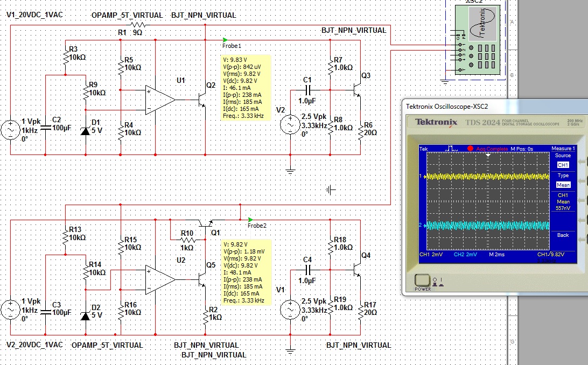Viewport: 588px width, 365px height.
Task: Click the Type 'Mean' field on scope
Action: 563,185
